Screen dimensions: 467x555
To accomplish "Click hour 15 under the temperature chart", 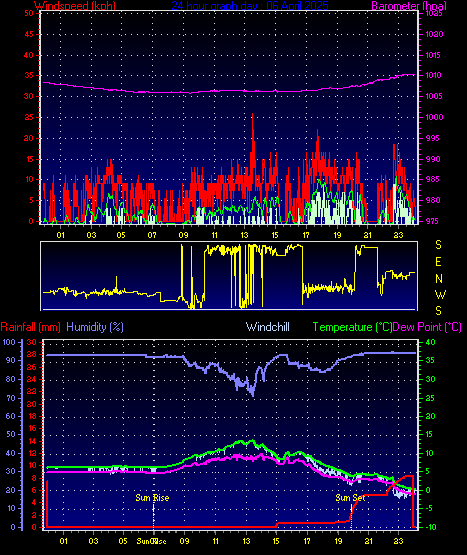I will 276,541.
